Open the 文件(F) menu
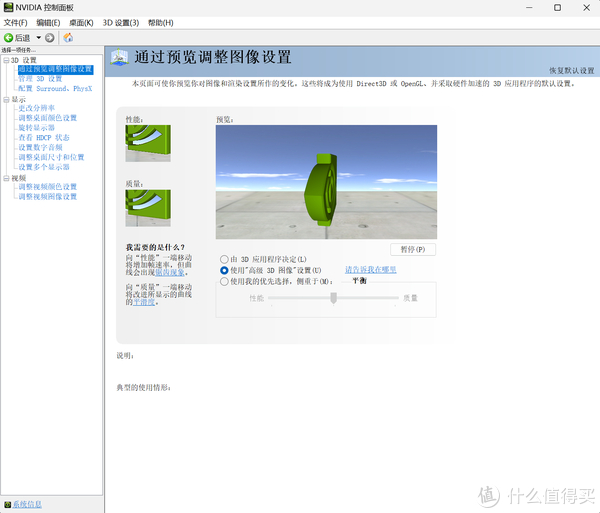The height and width of the screenshot is (513, 600). click(15, 23)
